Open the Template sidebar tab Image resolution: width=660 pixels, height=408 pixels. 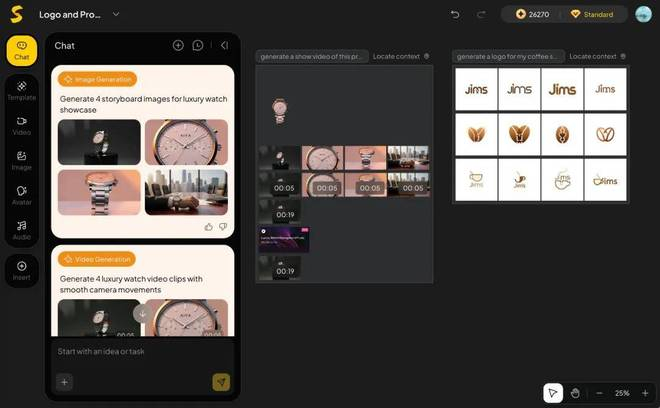[x=21, y=91]
